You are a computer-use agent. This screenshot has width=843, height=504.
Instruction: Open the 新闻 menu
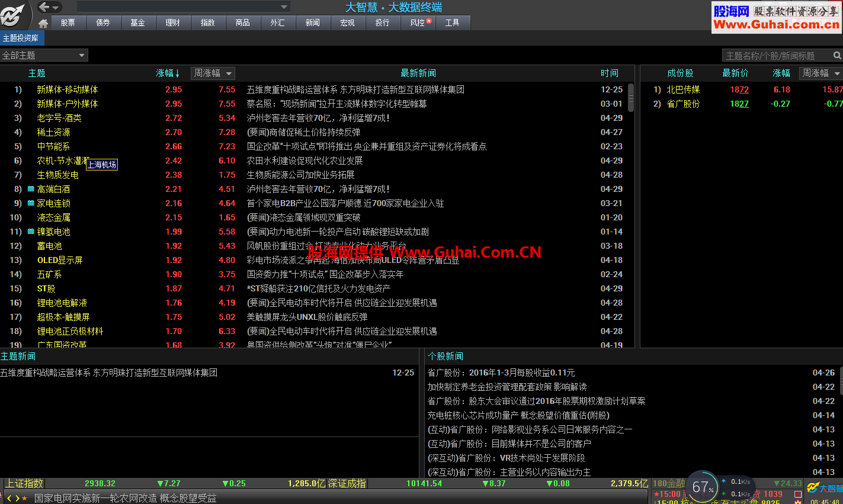click(312, 23)
